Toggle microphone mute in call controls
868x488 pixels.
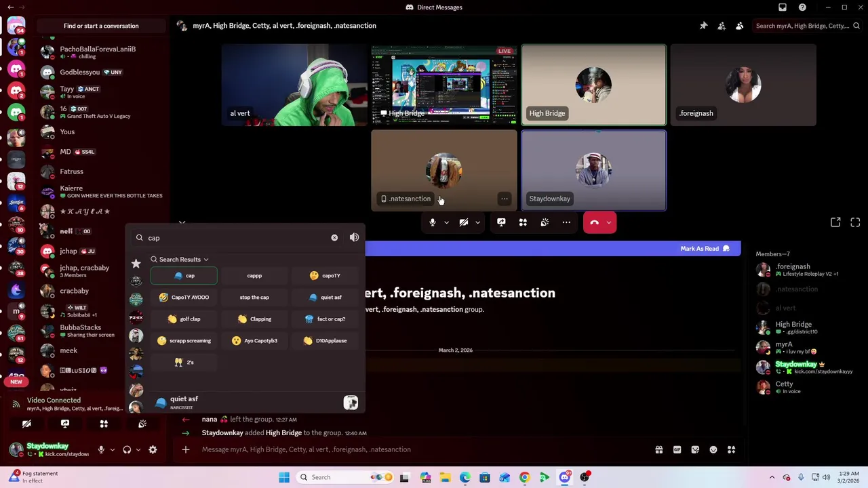[x=433, y=222]
